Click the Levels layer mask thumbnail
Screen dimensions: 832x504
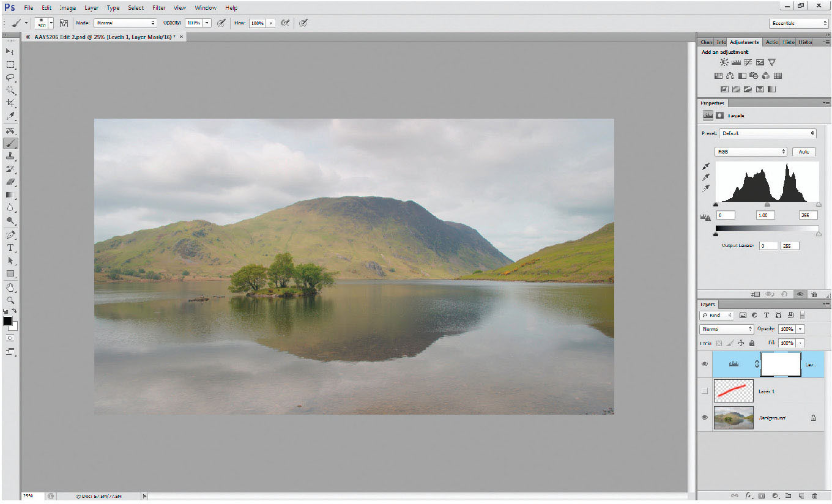(781, 364)
